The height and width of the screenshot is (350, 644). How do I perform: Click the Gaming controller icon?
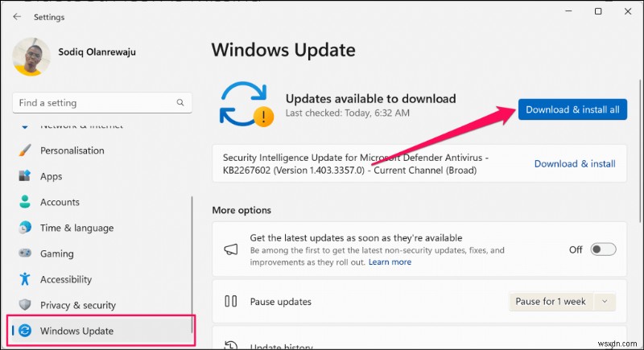tap(25, 253)
